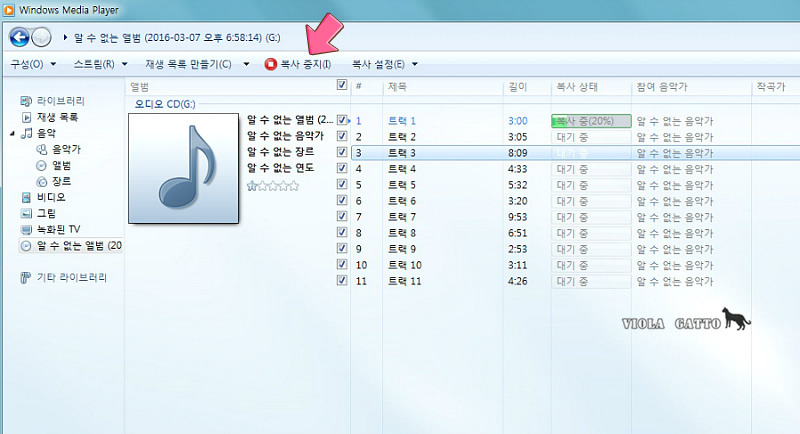Collapse the 음악 tree node

click(12, 134)
